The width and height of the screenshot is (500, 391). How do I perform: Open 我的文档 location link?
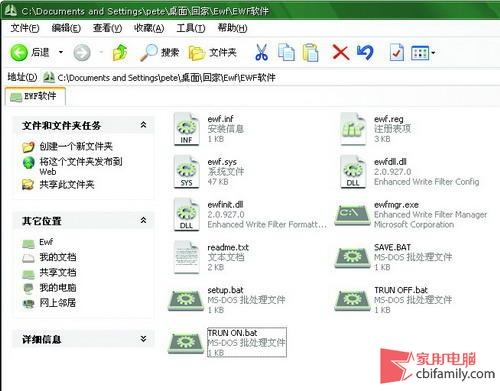(x=58, y=257)
